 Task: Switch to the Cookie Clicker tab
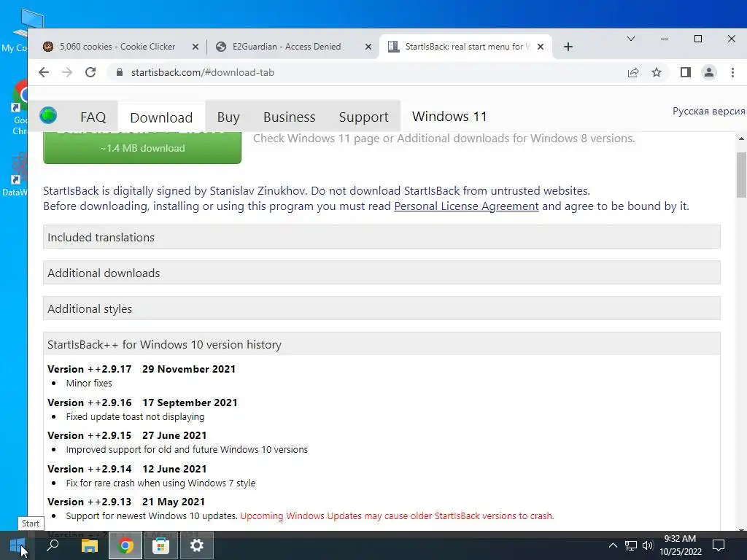117,47
